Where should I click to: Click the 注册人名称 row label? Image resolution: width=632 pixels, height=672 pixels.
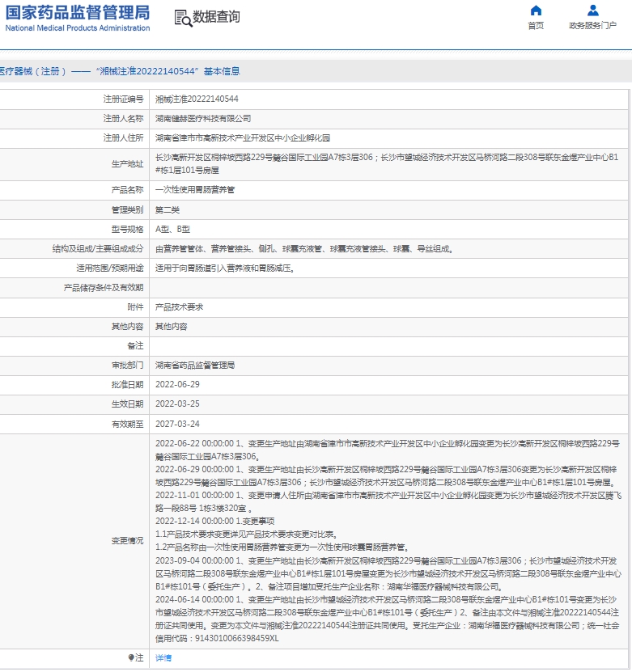(123, 119)
